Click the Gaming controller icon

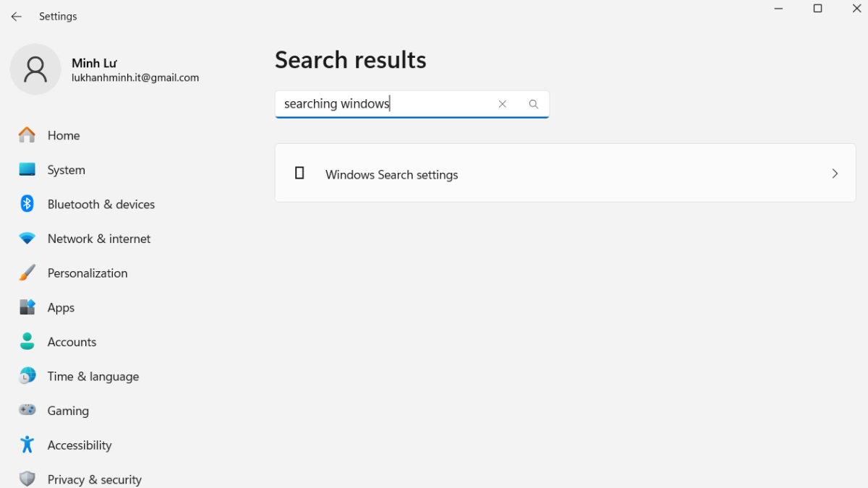click(x=27, y=411)
